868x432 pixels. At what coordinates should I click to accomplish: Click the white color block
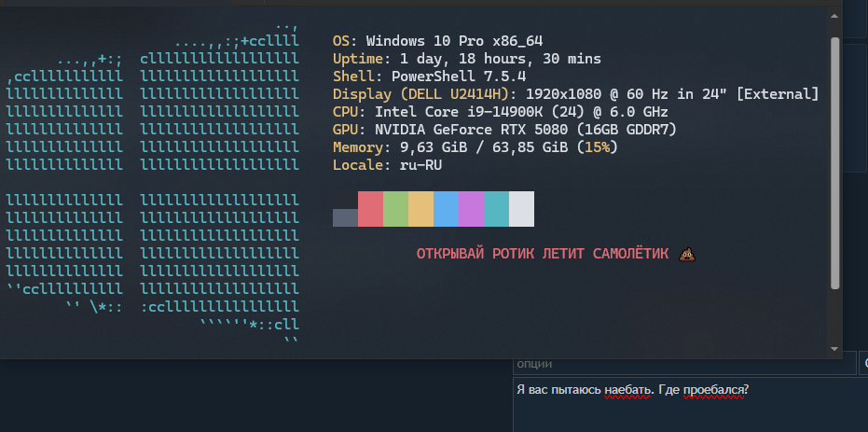(x=521, y=209)
